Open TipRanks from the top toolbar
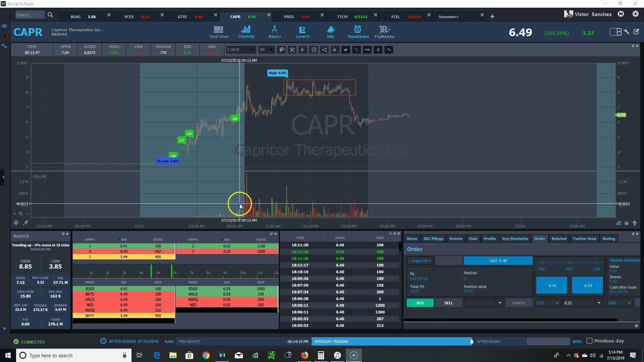Image resolution: width=644 pixels, height=362 pixels. (x=384, y=32)
